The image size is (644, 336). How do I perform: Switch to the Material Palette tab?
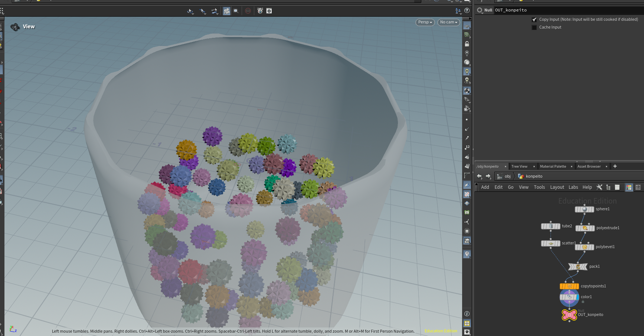pos(553,167)
